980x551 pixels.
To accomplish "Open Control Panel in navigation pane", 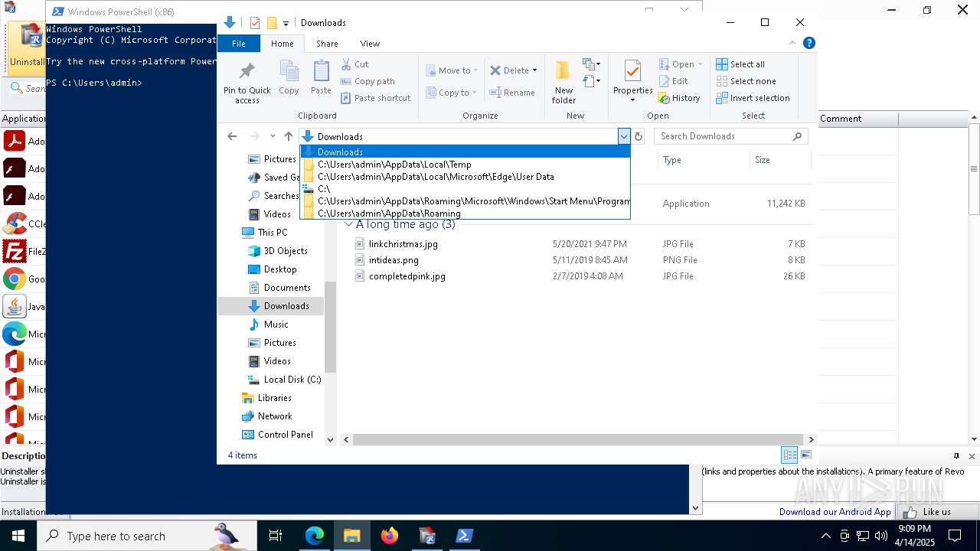I will tap(285, 435).
